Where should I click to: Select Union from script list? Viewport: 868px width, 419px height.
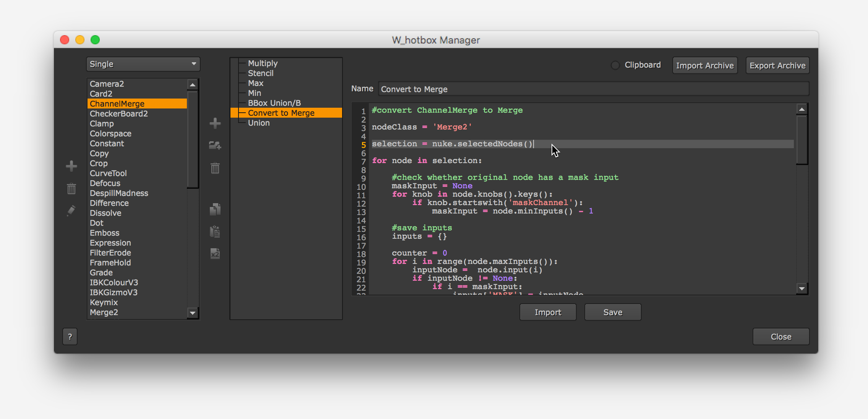tap(258, 123)
